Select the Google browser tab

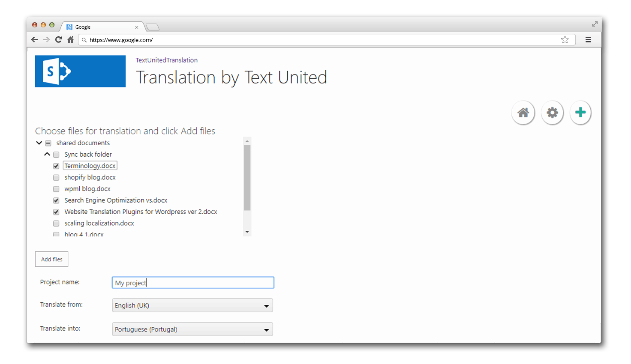[102, 27]
